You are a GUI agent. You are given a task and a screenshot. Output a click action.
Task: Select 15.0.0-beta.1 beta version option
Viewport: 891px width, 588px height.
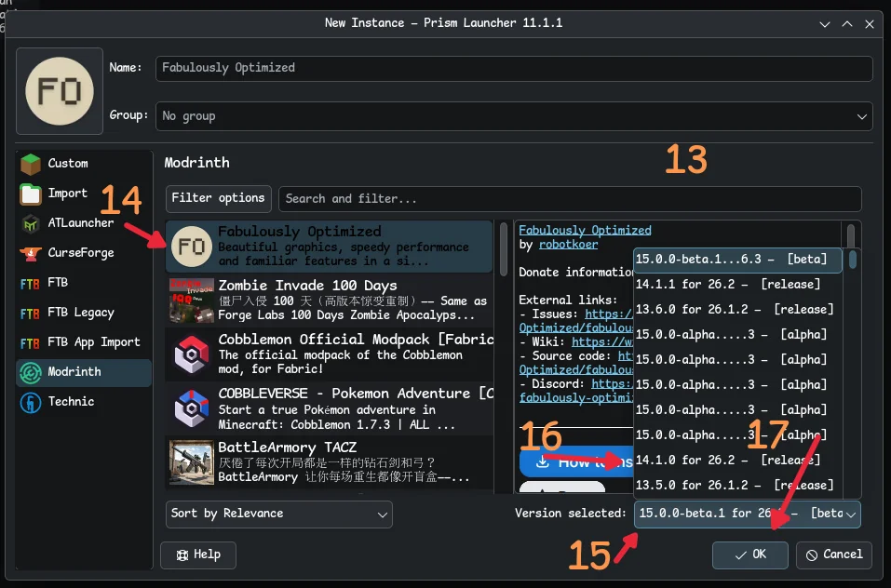tap(737, 260)
